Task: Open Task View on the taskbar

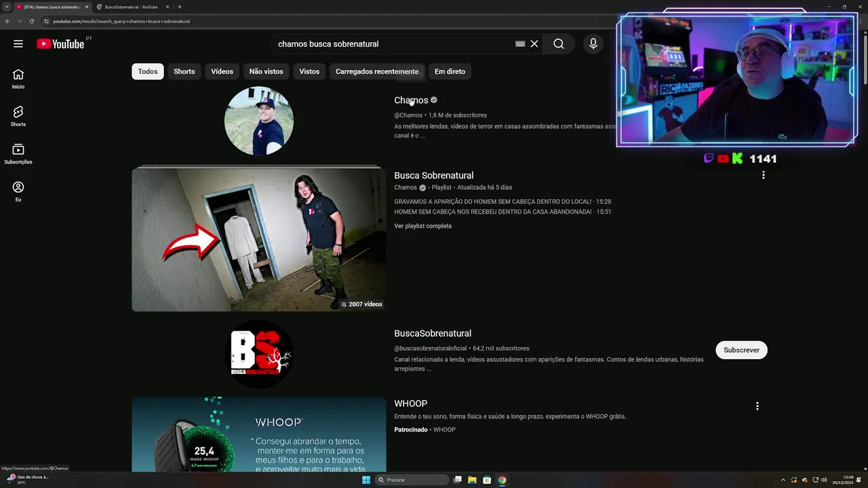Action: pyautogui.click(x=458, y=480)
